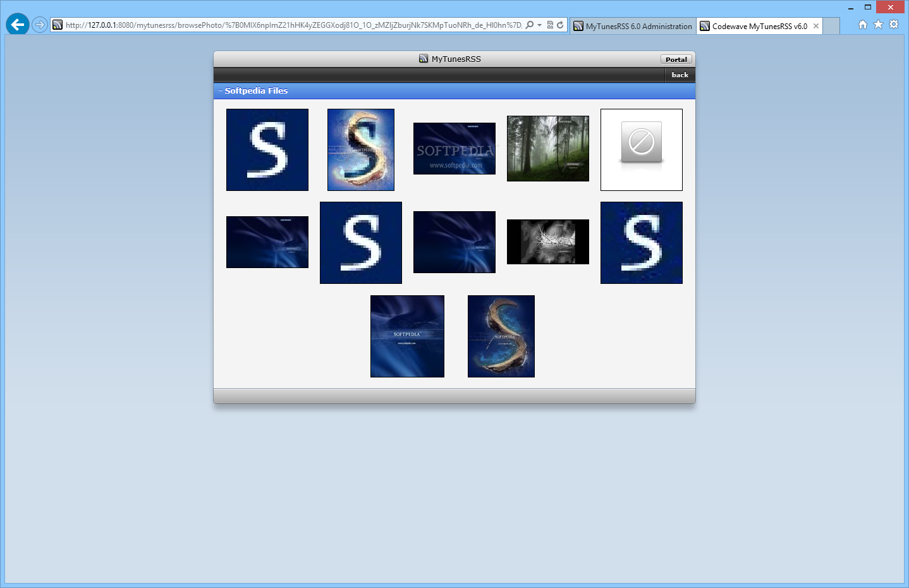Click the browser Forward arrow button
This screenshot has width=909, height=588.
point(40,25)
